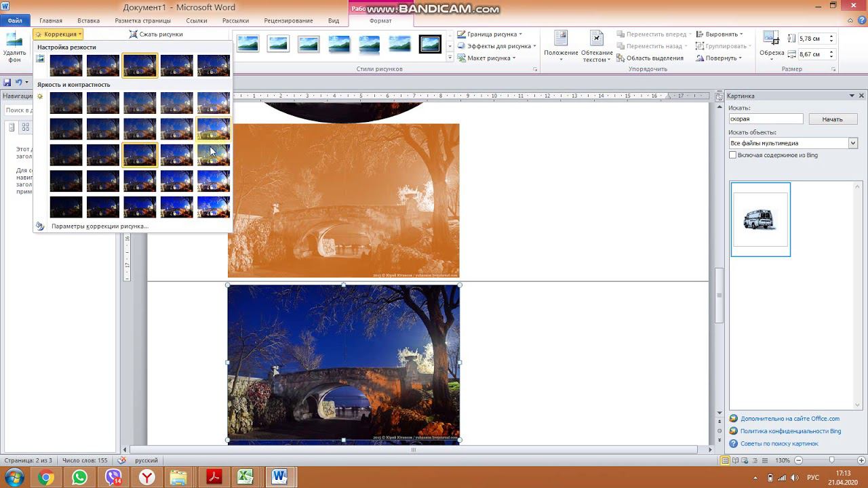Apply the first picture style thumbnail
The image size is (868, 488).
tap(248, 44)
